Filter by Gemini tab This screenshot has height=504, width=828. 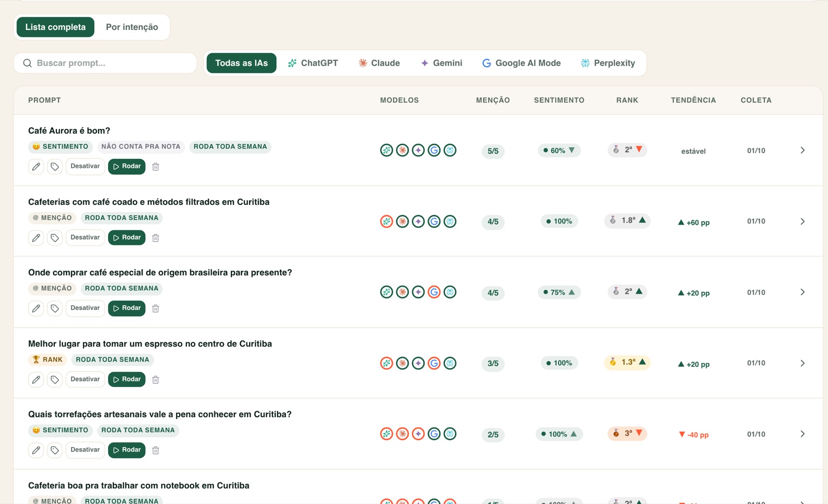tap(441, 63)
